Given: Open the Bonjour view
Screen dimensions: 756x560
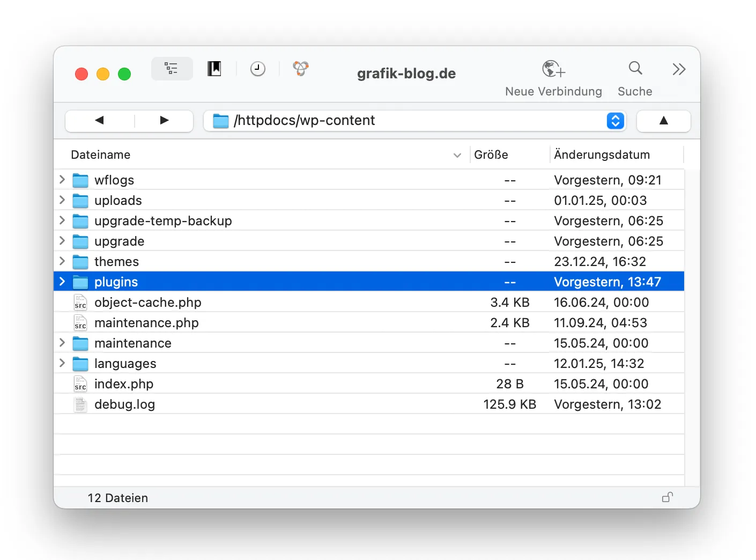Looking at the screenshot, I should (301, 69).
